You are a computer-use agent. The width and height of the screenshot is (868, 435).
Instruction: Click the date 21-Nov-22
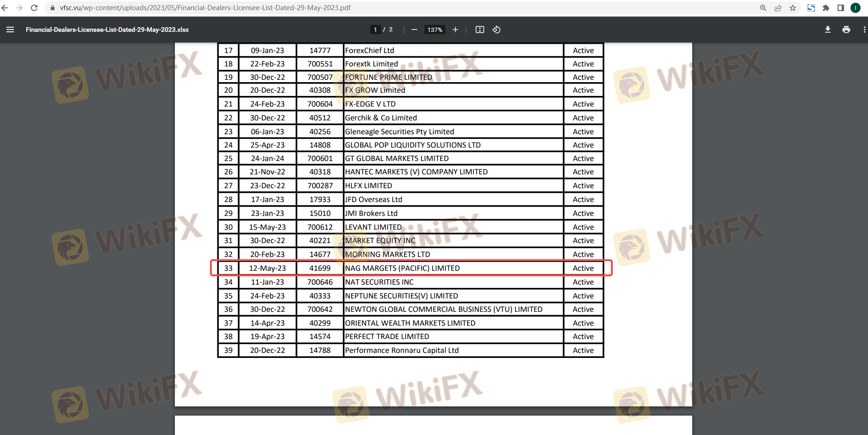pyautogui.click(x=268, y=172)
